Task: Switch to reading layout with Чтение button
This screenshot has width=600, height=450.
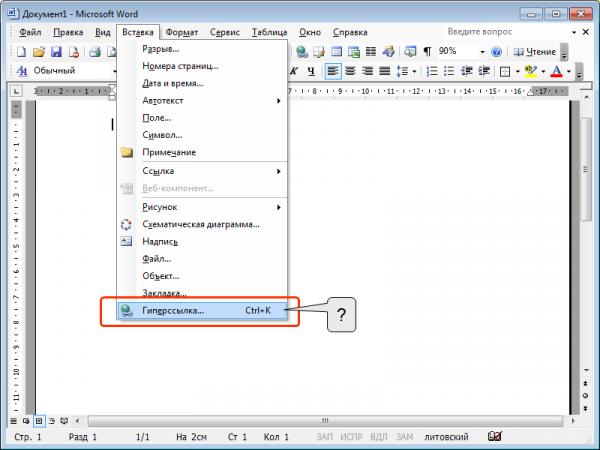Action: coord(535,52)
